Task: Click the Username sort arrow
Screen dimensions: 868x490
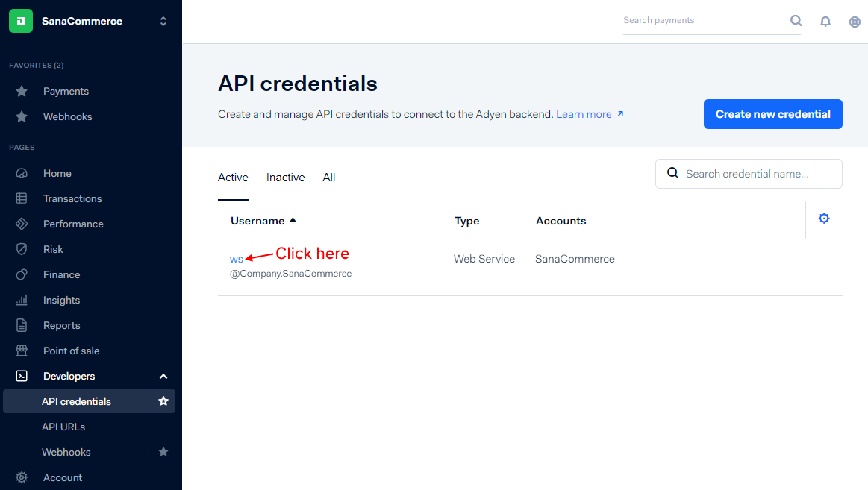Action: pos(293,220)
